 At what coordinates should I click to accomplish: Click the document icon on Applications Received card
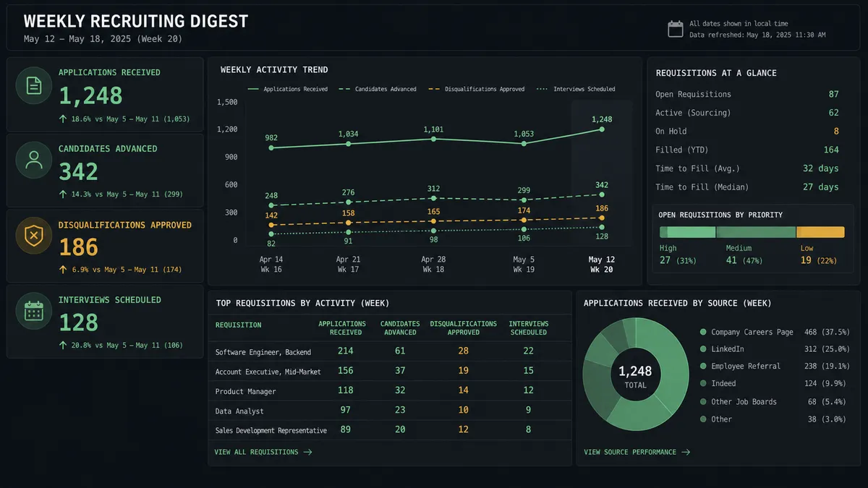pos(33,86)
